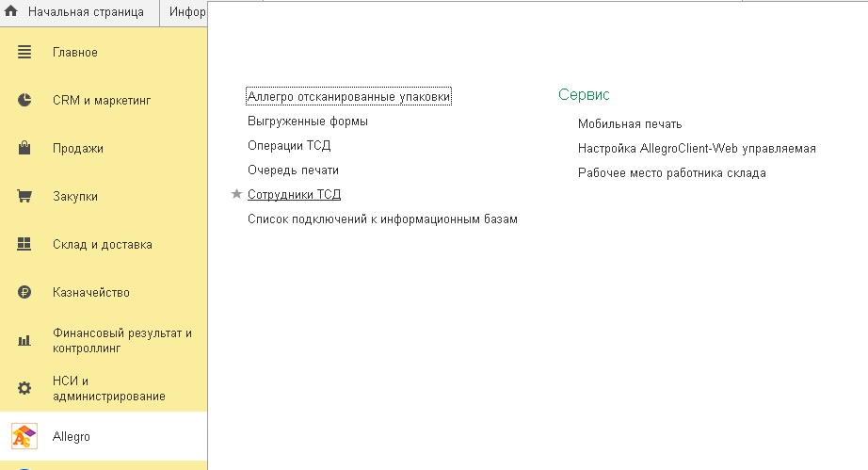The width and height of the screenshot is (868, 470).
Task: Open the Сотрудники ТСД link
Action: coord(294,194)
